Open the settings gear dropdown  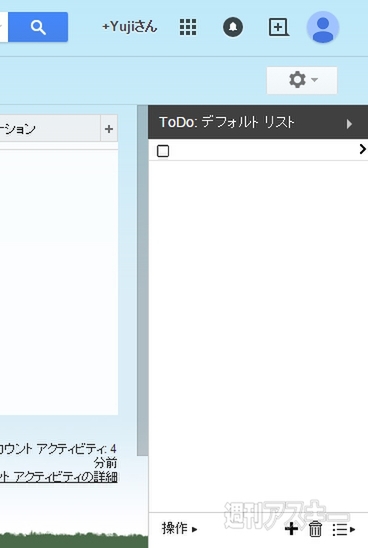pyautogui.click(x=302, y=80)
